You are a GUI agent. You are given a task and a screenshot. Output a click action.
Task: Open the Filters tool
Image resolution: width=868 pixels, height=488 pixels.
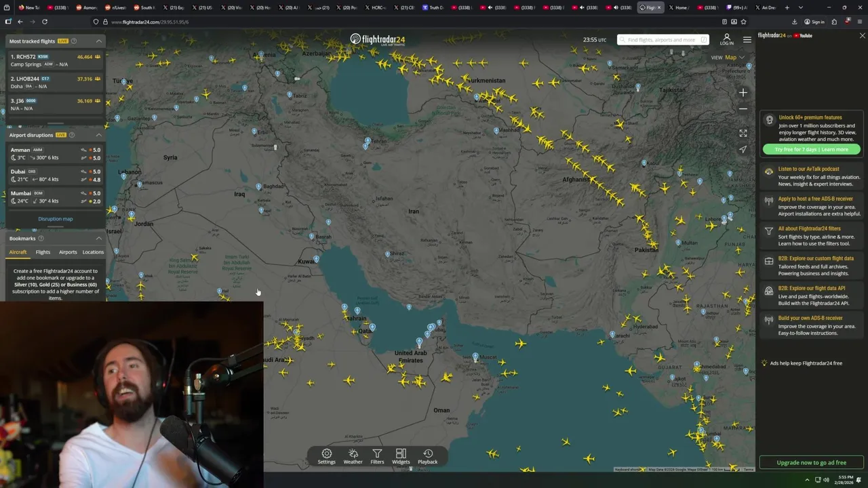click(377, 456)
